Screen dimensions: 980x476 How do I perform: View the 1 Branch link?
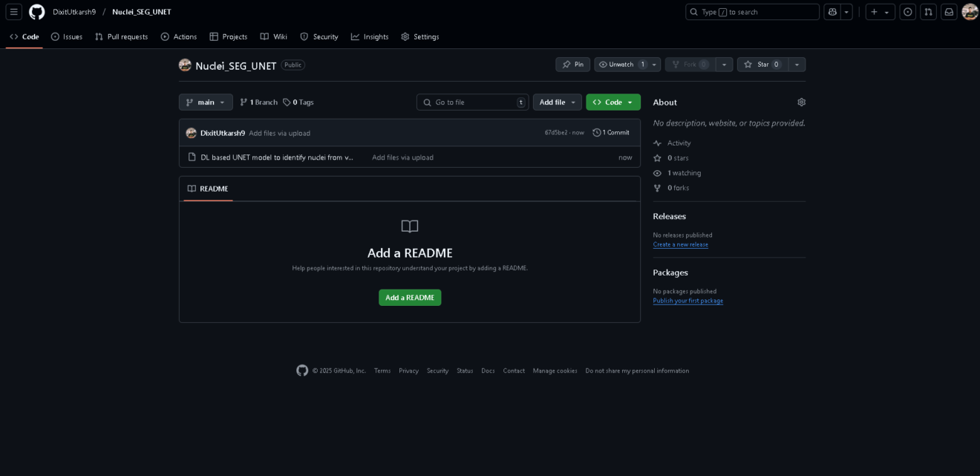pyautogui.click(x=258, y=102)
